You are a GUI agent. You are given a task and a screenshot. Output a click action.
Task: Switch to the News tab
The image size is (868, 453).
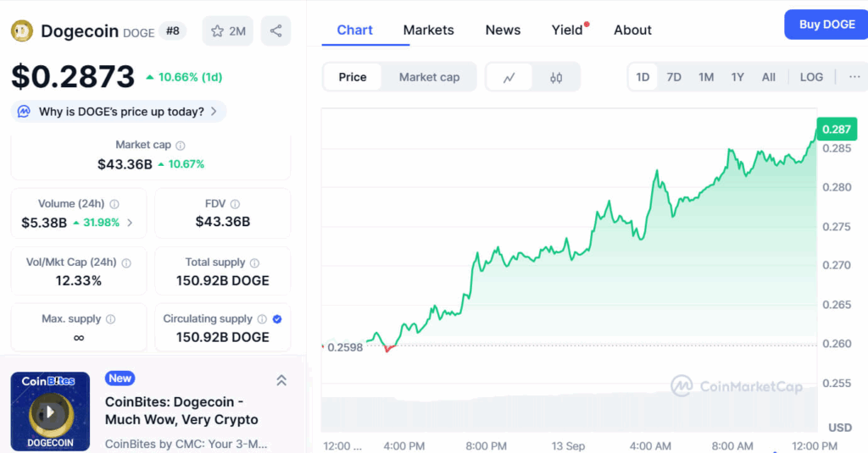[503, 30]
